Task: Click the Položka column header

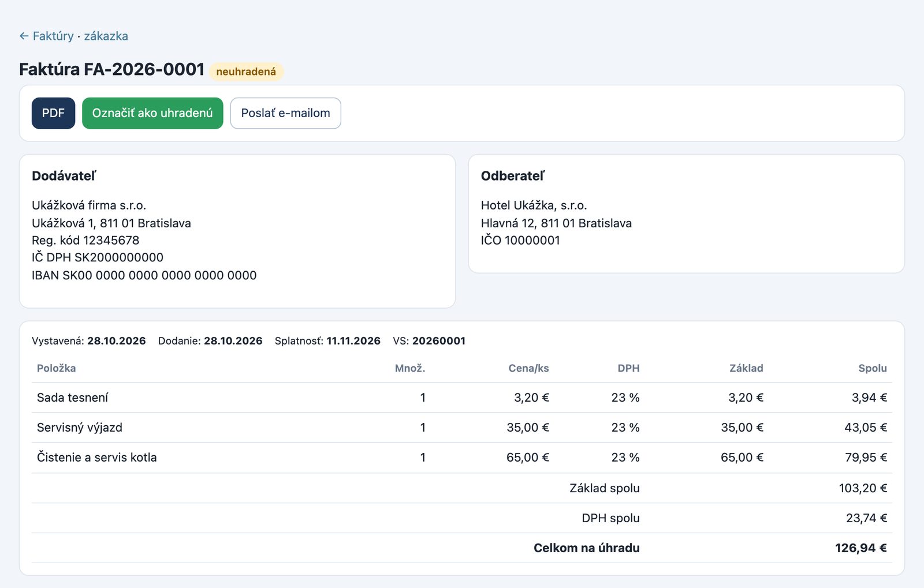Action: 57,368
